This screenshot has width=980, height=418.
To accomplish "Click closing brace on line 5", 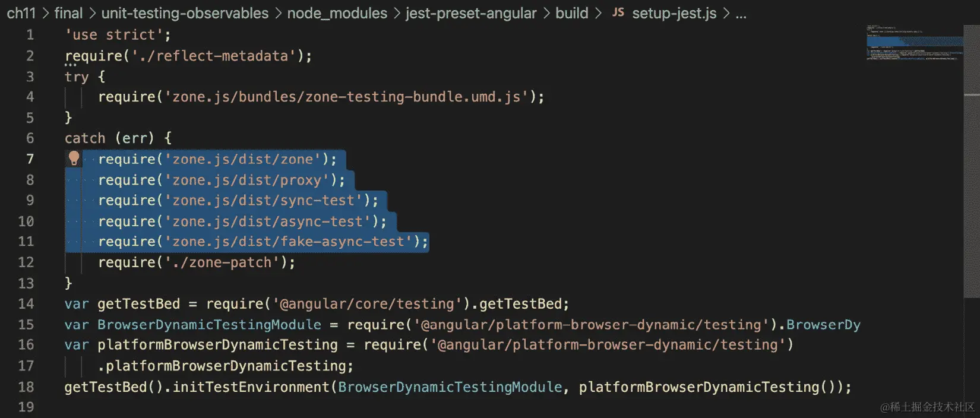I will click(x=68, y=118).
